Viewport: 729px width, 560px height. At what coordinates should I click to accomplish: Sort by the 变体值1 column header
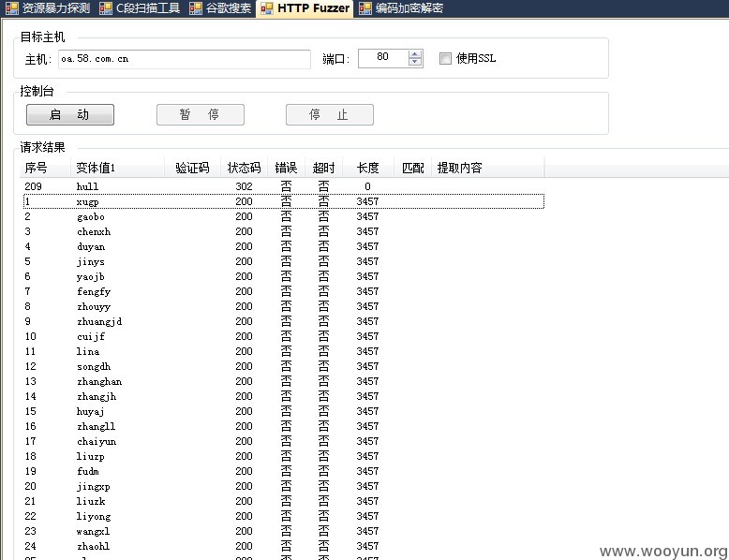tap(118, 168)
